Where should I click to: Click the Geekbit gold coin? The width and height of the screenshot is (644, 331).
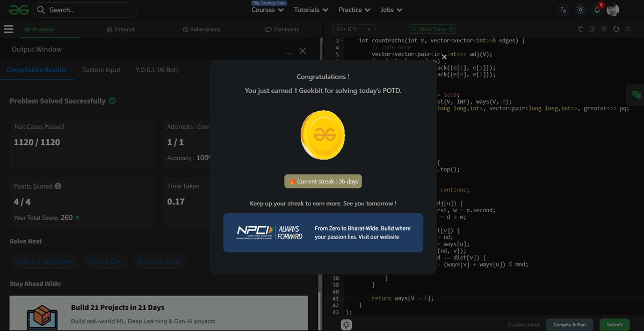[323, 135]
